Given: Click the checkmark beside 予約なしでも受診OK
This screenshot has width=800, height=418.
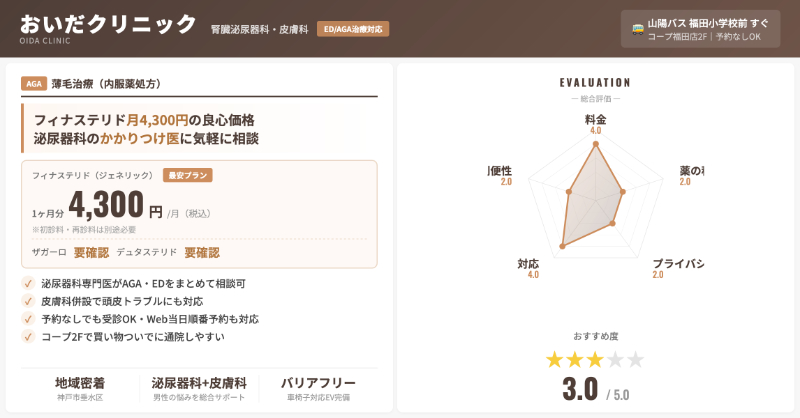Looking at the screenshot, I should [x=28, y=319].
